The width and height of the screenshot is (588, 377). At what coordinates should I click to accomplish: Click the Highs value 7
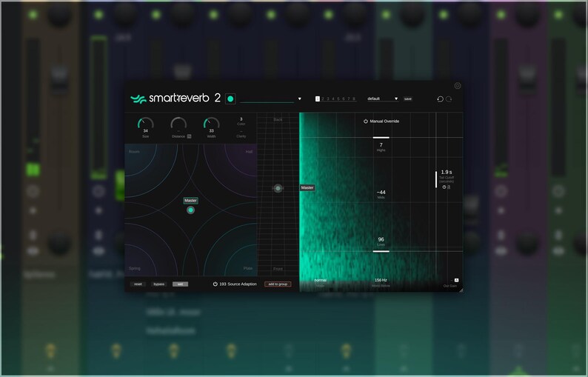pos(381,144)
